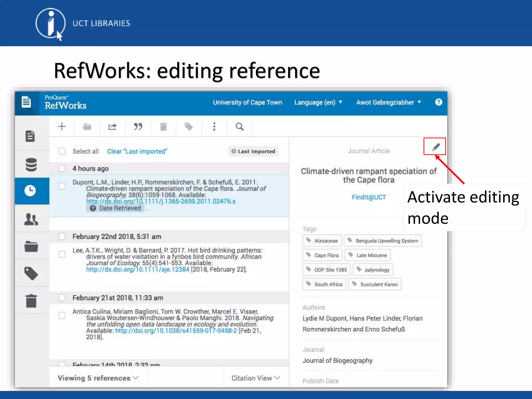
Task: Tick the Lee, Wright & Barnard reference checkbox
Action: [62, 254]
